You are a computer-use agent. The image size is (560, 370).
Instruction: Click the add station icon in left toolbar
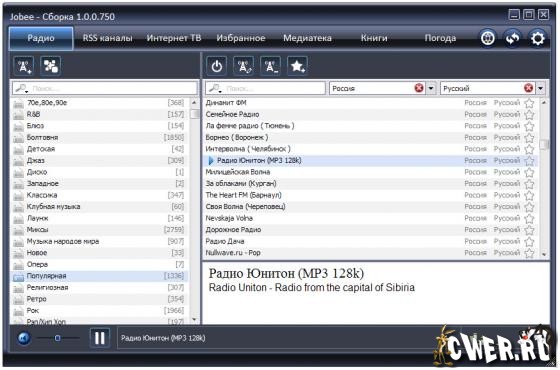coord(24,66)
